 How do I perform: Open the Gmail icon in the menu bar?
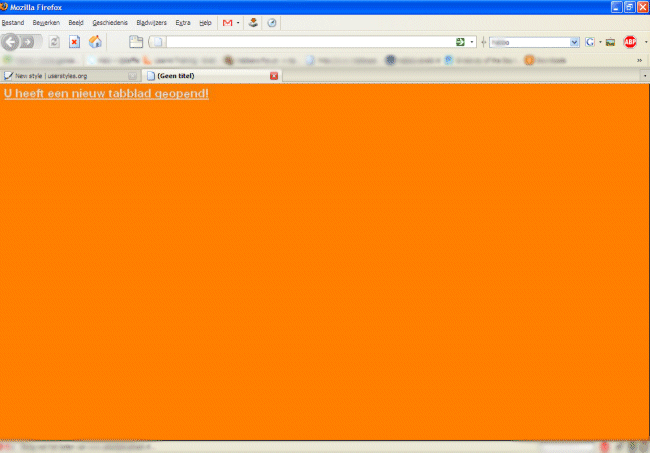click(x=228, y=23)
